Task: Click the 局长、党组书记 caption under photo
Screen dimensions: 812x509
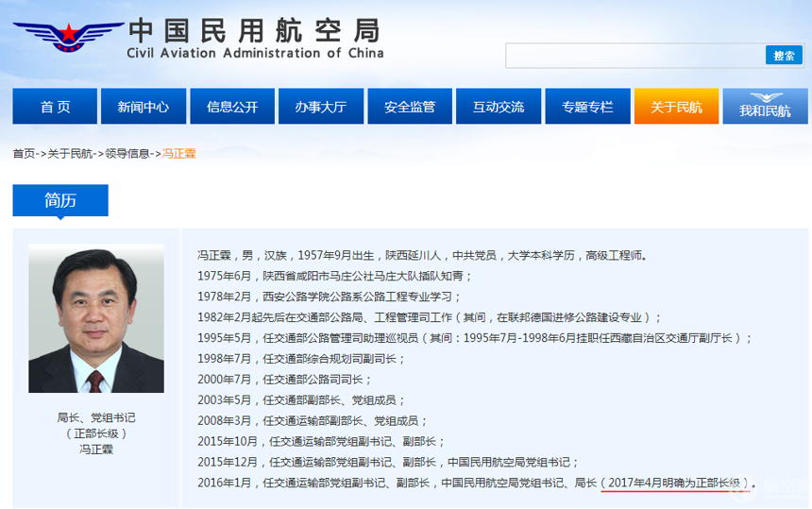Action: coord(96,417)
